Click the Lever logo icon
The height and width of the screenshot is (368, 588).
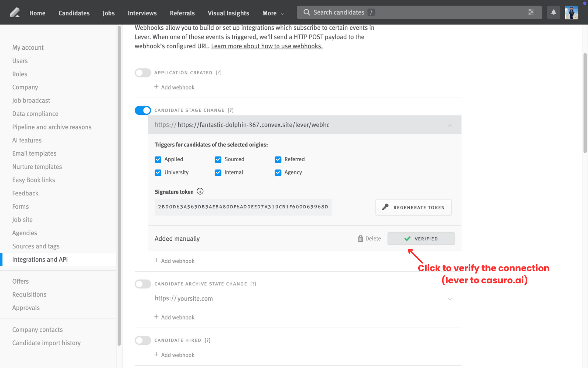pos(15,13)
